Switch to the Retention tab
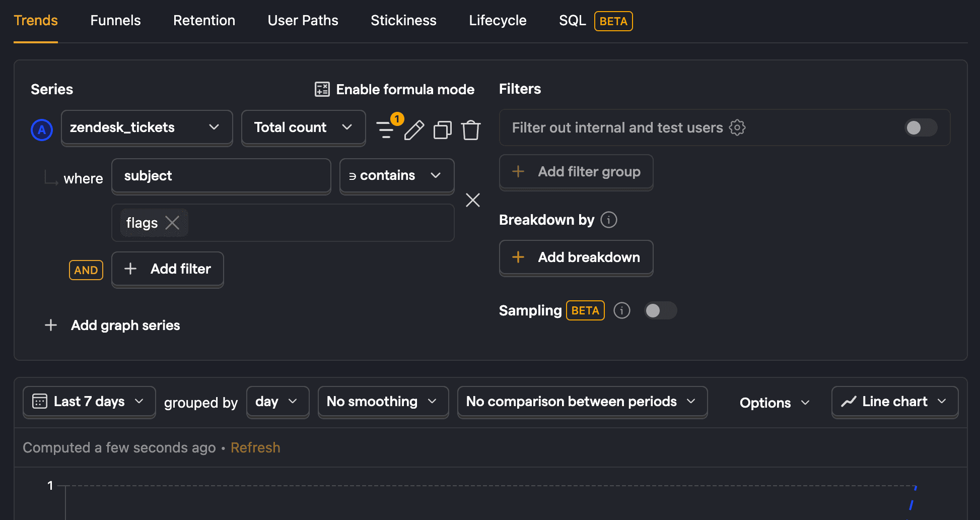The image size is (980, 520). [204, 21]
